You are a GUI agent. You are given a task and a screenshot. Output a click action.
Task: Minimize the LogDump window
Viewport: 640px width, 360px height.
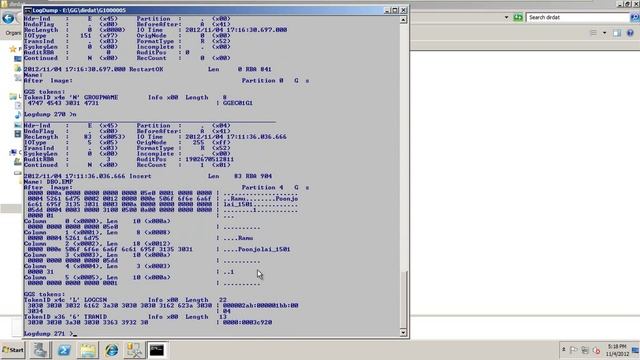(387, 10)
